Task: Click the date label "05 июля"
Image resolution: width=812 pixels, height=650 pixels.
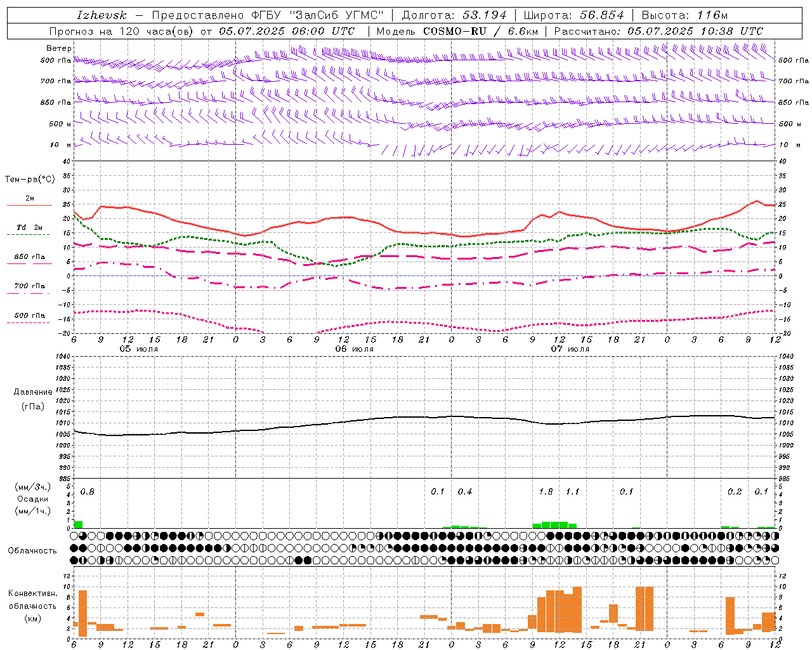Action: click(139, 349)
